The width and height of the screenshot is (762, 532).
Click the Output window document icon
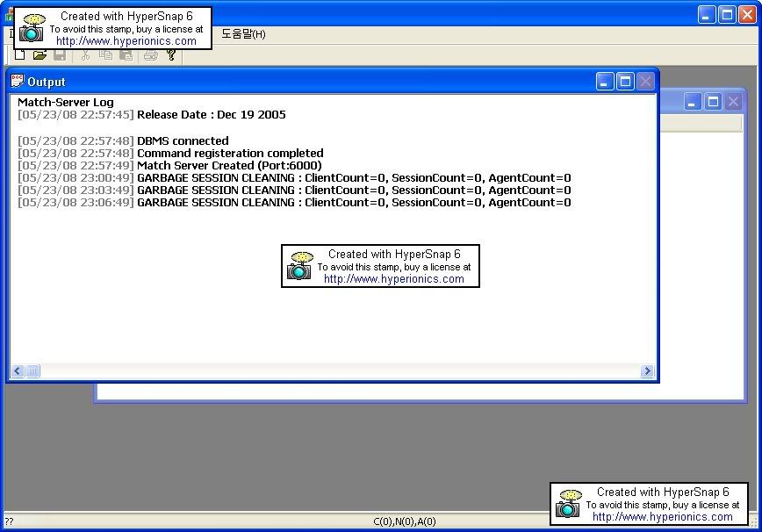pyautogui.click(x=18, y=82)
